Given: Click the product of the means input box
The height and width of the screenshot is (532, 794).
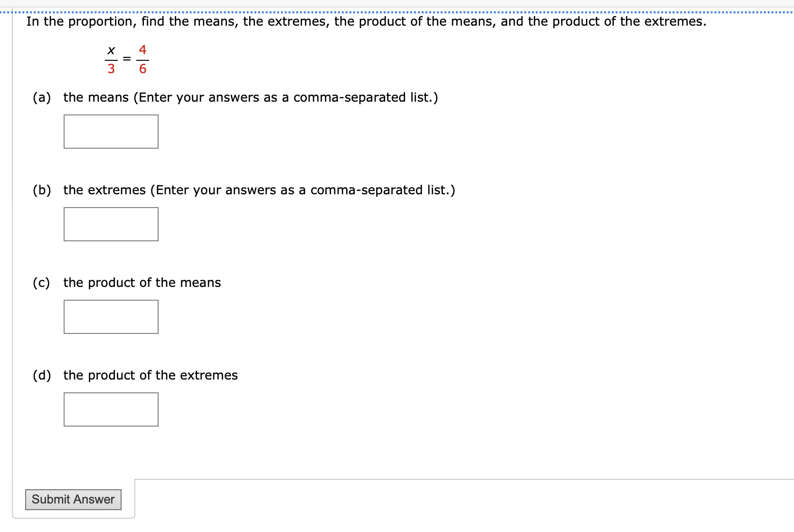Looking at the screenshot, I should (x=111, y=317).
